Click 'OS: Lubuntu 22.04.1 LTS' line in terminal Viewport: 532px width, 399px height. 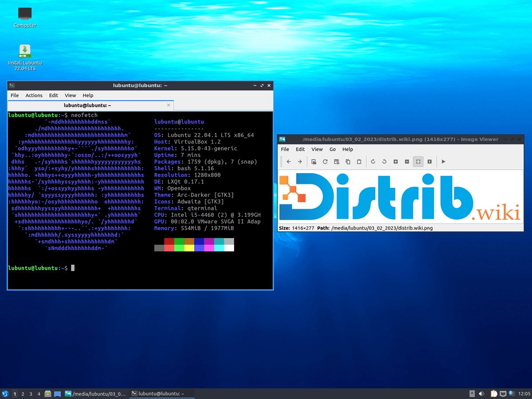coord(204,135)
